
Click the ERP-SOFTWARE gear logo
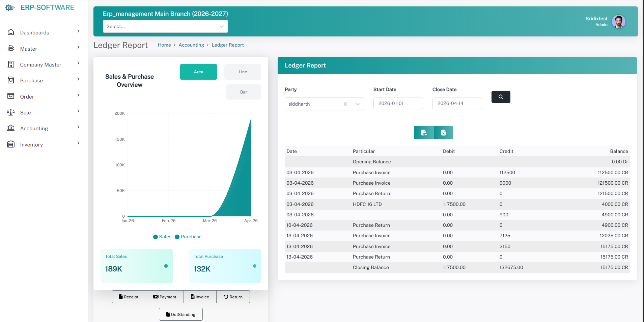pyautogui.click(x=10, y=8)
